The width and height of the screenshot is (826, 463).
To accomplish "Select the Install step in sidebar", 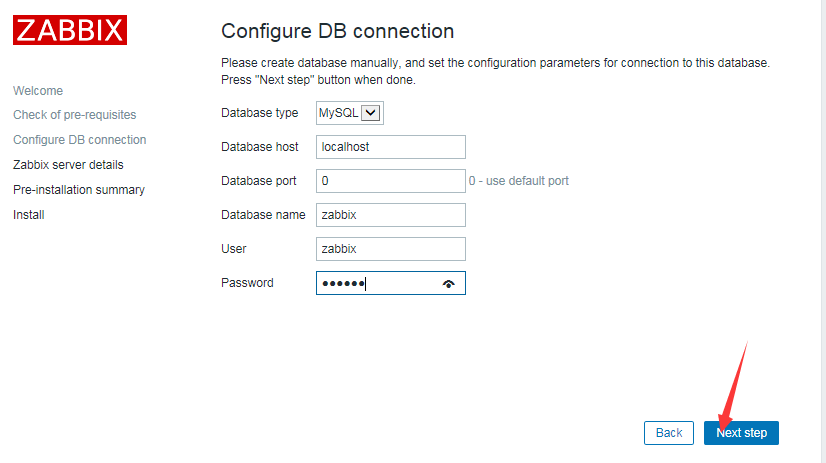I will pos(29,215).
